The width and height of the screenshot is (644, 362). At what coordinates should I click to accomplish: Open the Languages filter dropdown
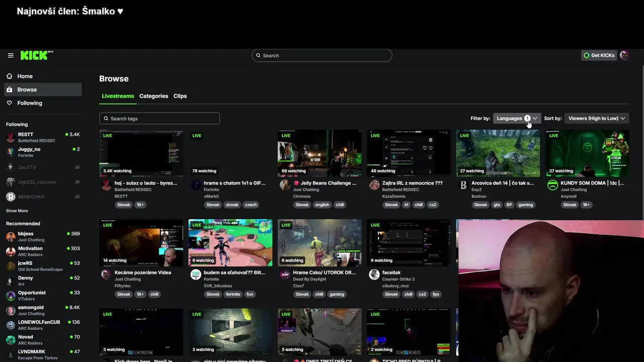click(x=517, y=118)
